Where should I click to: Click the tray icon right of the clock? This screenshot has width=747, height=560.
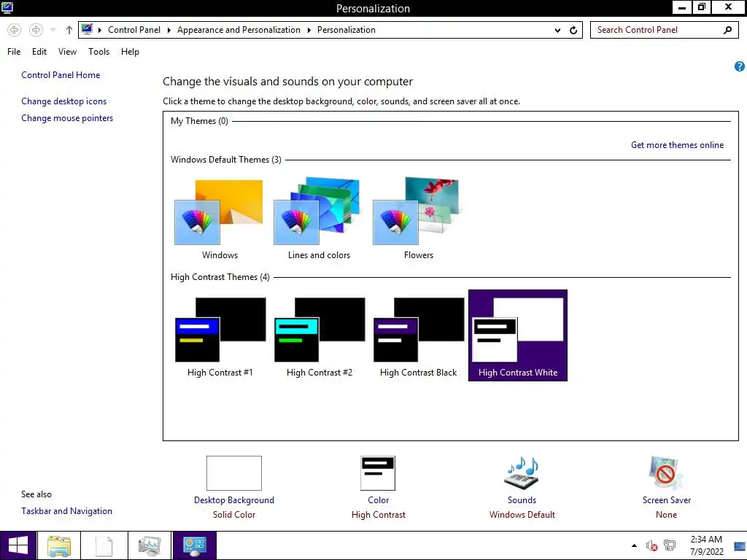tap(740, 546)
